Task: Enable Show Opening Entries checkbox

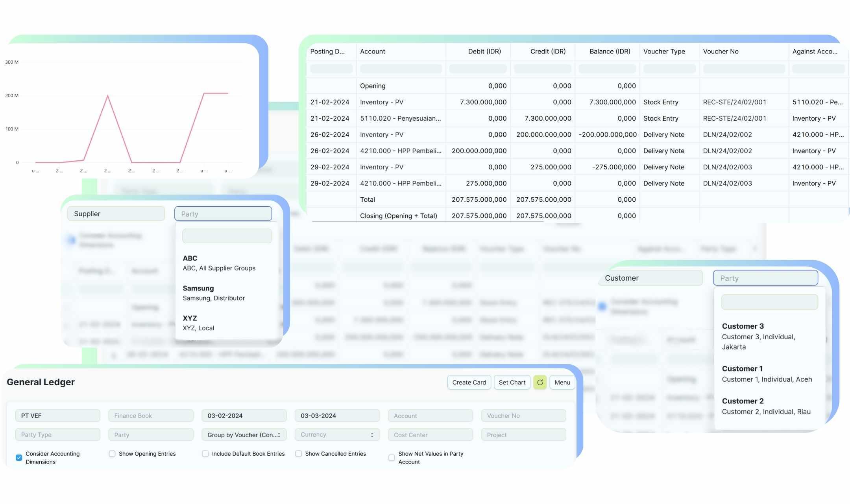Action: pos(112,454)
